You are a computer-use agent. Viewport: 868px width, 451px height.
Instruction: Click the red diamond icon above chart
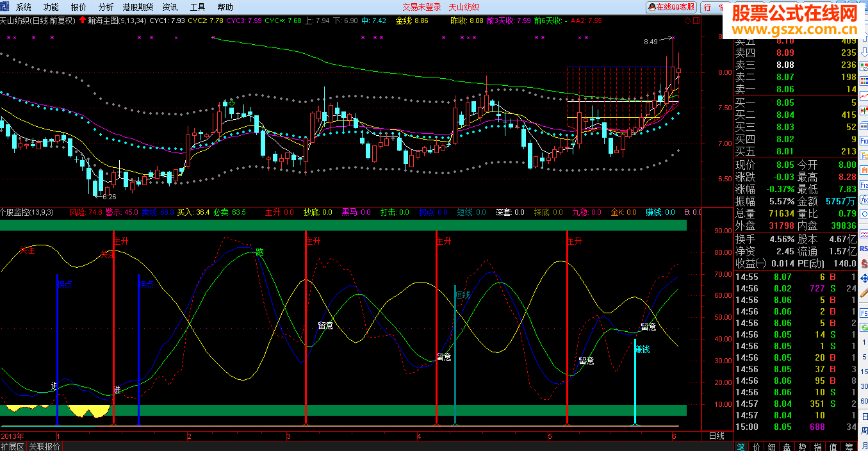tap(688, 20)
